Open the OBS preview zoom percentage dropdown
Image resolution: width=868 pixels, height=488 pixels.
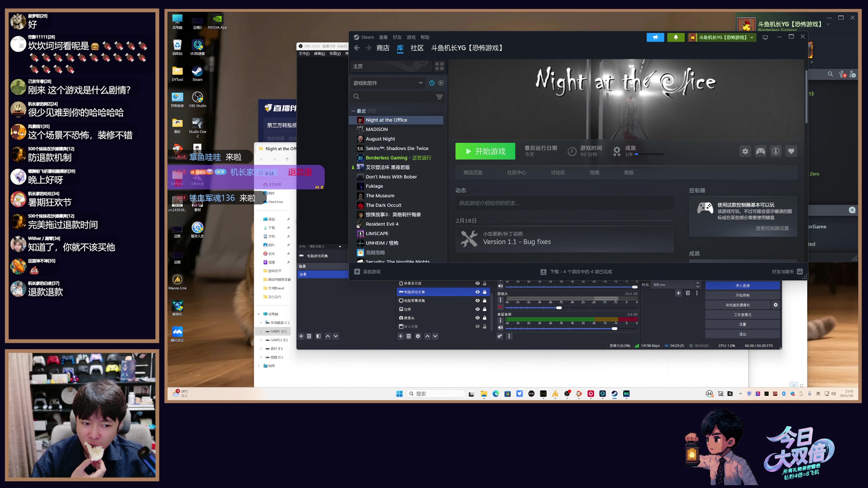pyautogui.click(x=340, y=247)
